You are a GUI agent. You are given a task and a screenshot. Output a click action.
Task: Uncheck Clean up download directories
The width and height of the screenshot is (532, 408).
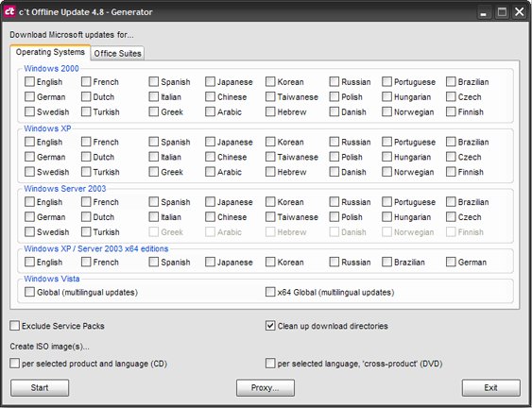coord(270,326)
